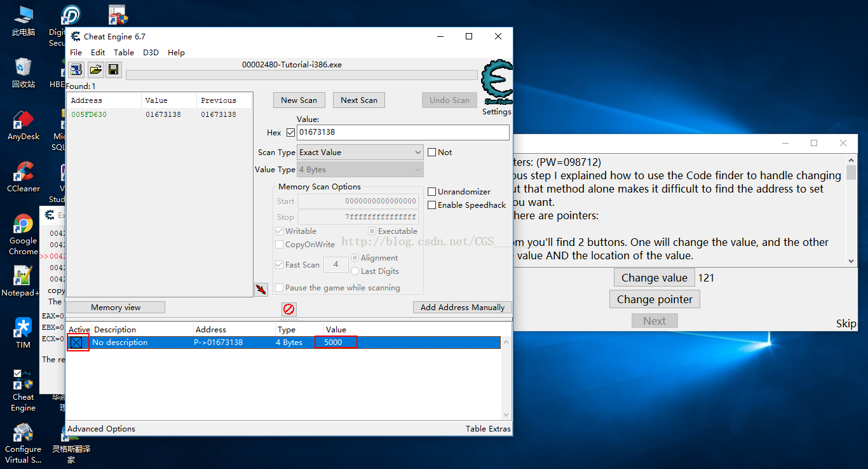This screenshot has width=868, height=469.
Task: Click the Open Process computer icon
Action: 76,70
